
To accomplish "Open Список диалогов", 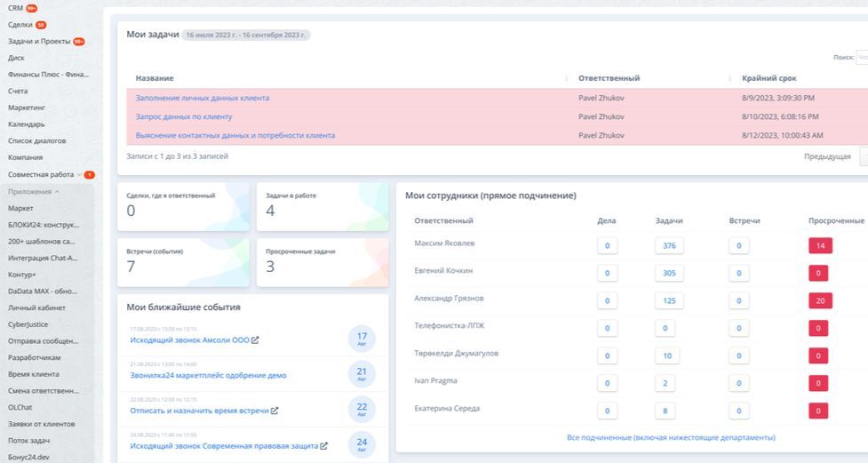I will pyautogui.click(x=36, y=140).
